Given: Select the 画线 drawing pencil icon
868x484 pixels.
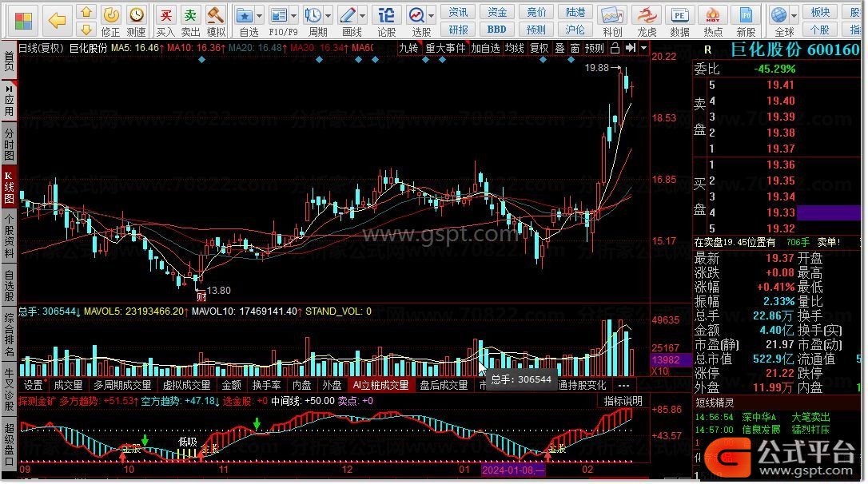Looking at the screenshot, I should click(x=348, y=15).
